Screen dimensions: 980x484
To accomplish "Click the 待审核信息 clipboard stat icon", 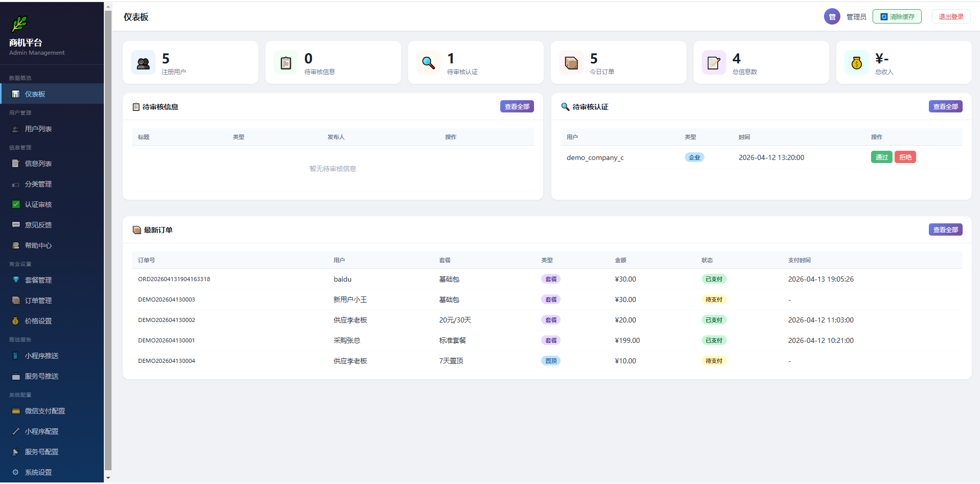I will [286, 63].
